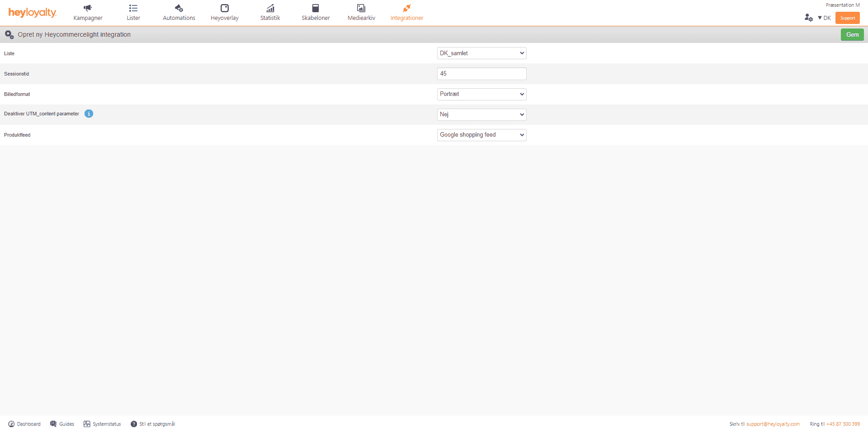Viewport: 868px width, 432px height.
Task: Open the Kampagner megaphone icon
Action: pos(88,8)
